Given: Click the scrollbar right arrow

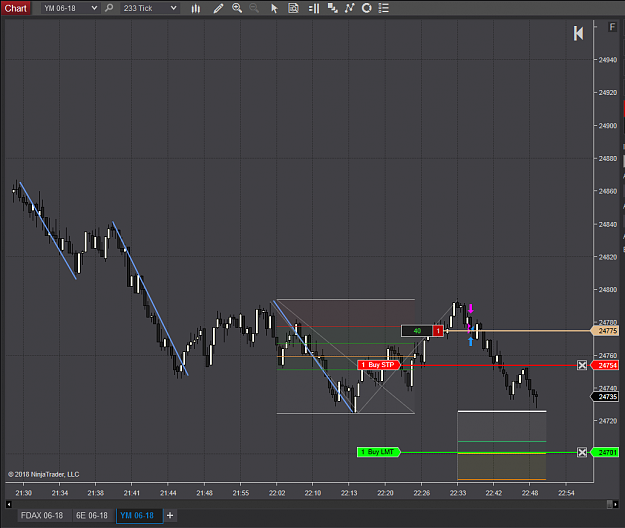Looking at the screenshot, I should click(615, 504).
